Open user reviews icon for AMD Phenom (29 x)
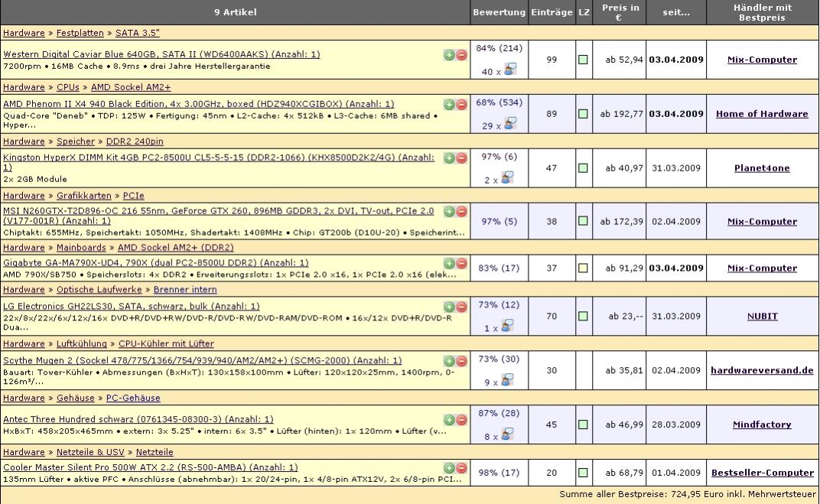The height and width of the screenshot is (504, 820). (510, 124)
